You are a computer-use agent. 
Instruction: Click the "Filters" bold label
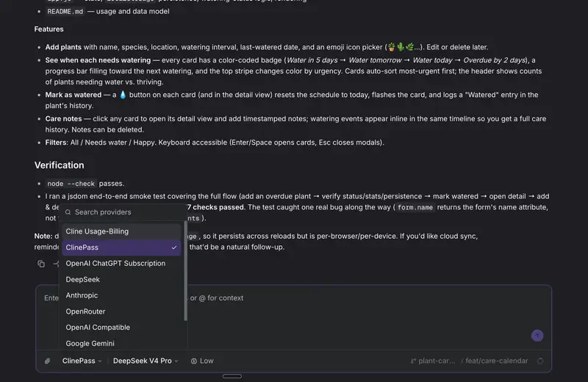tap(56, 143)
